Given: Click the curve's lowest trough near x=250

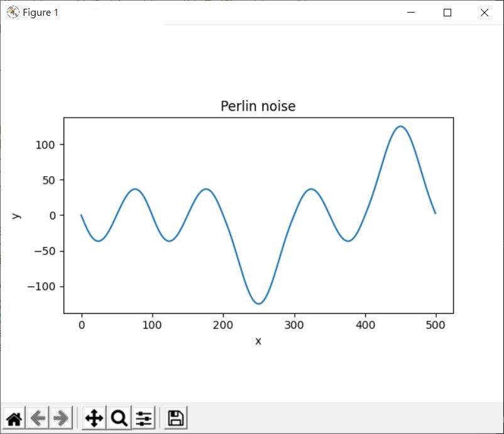Looking at the screenshot, I should click(x=258, y=303).
